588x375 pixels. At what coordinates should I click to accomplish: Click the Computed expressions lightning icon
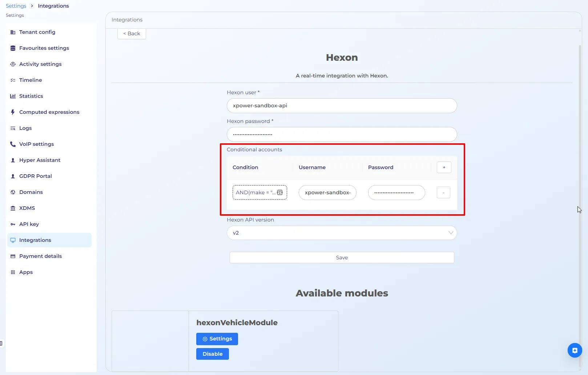tap(13, 112)
